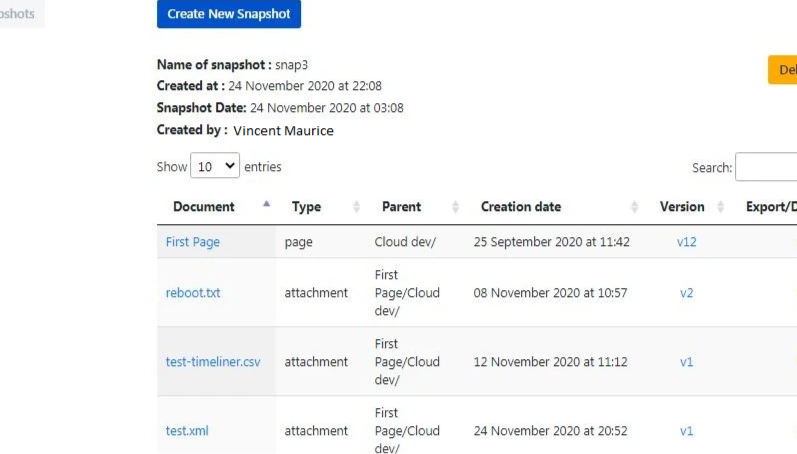
Task: Open version v12 of First Page
Action: point(686,242)
